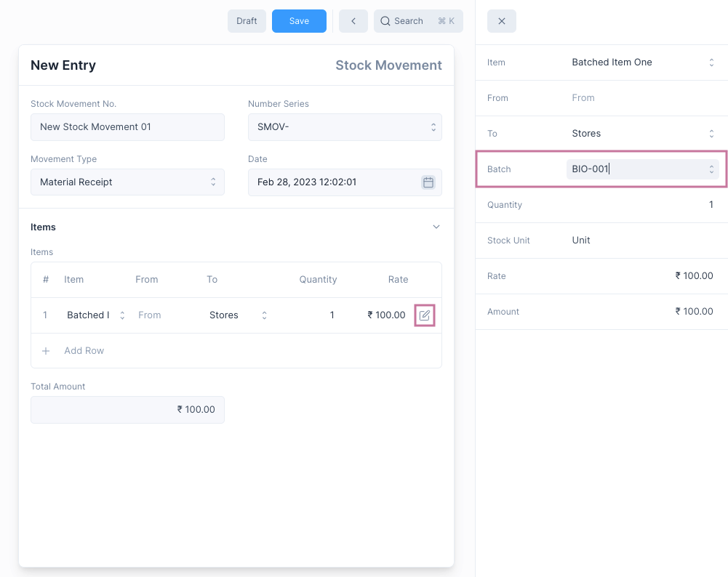Expand the Batch dropdown in side panel
The width and height of the screenshot is (728, 577).
pos(711,169)
